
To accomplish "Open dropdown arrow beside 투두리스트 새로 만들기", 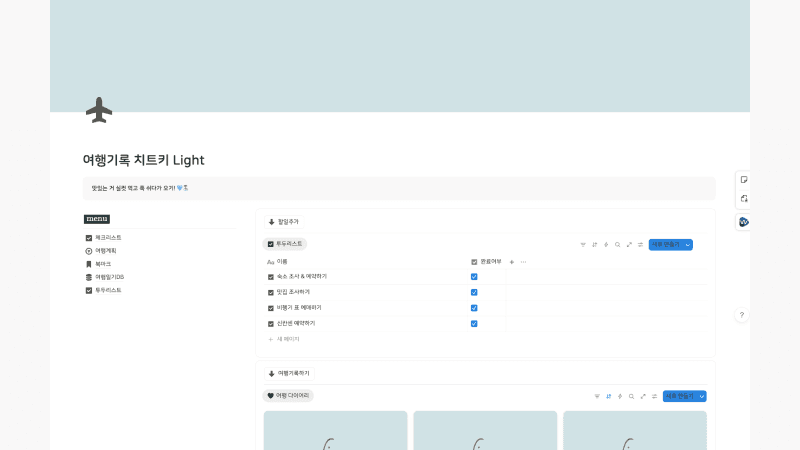I will pyautogui.click(x=688, y=244).
